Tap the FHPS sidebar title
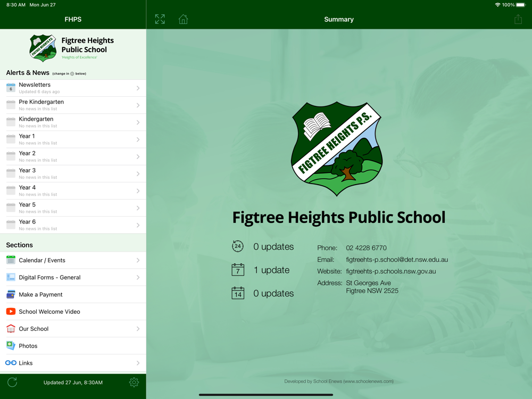 73,19
